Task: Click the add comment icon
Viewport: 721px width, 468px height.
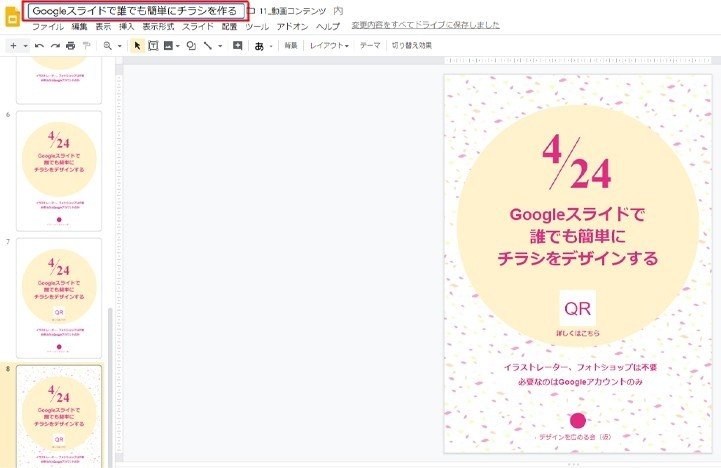Action: pyautogui.click(x=237, y=46)
